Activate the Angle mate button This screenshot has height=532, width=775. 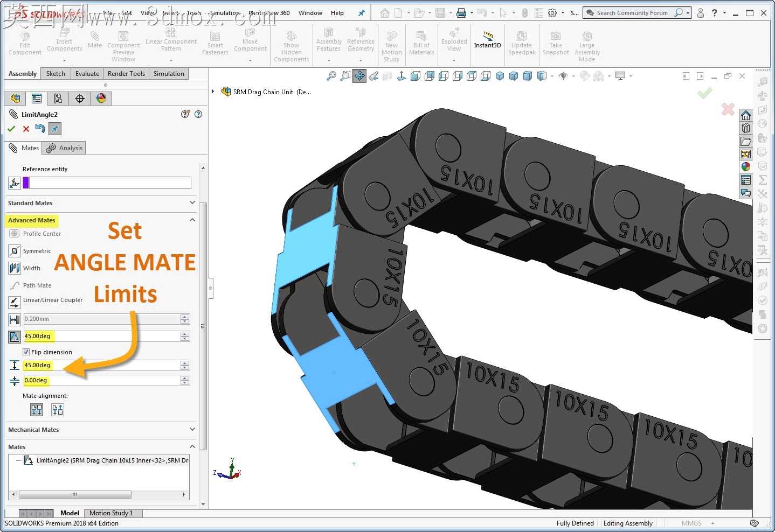tap(15, 337)
